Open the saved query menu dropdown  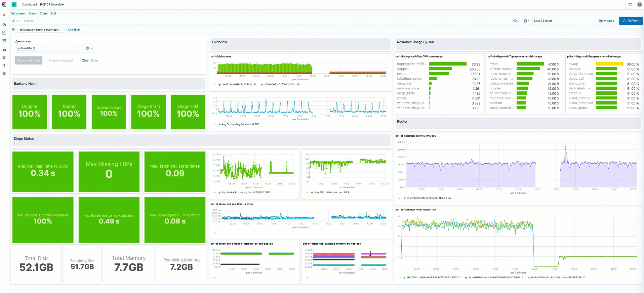pyautogui.click(x=15, y=21)
